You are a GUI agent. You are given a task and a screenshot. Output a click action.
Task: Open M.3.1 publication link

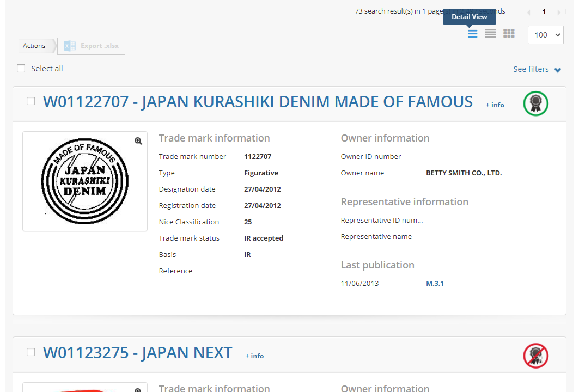click(435, 284)
